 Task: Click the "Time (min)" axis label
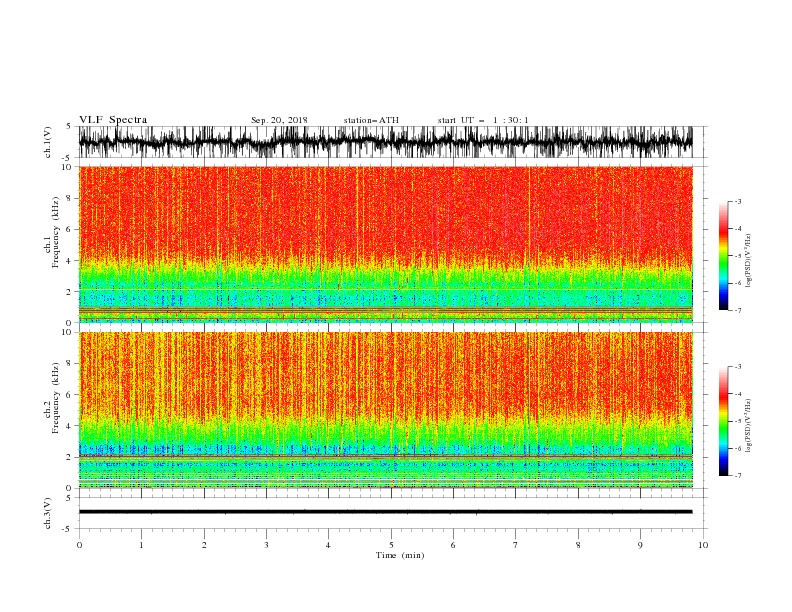pos(400,555)
